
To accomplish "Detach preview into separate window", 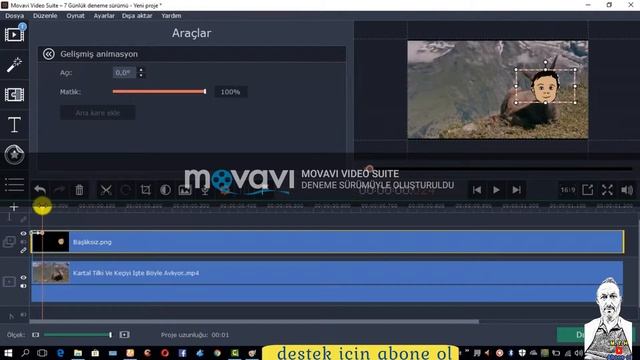I will coord(587,190).
